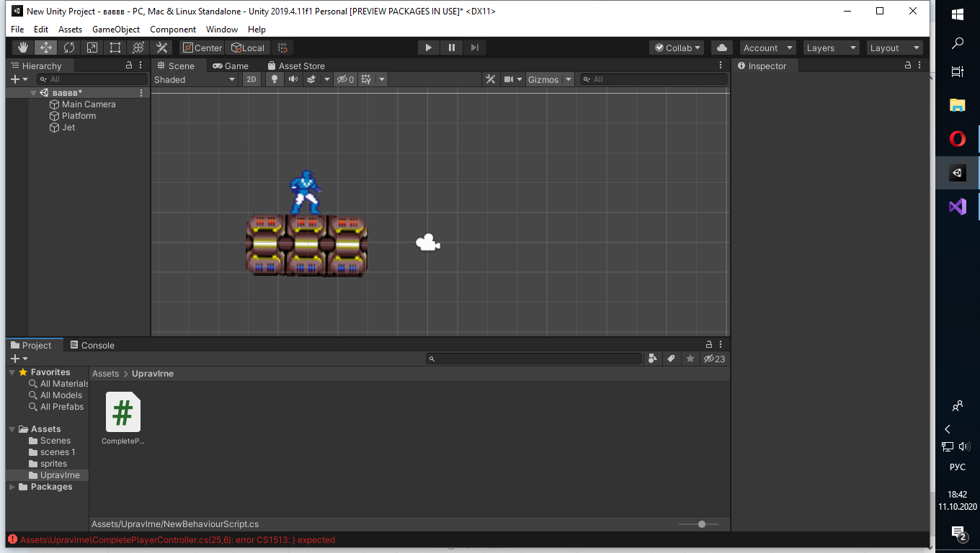Viewport: 980px width, 553px height.
Task: Click the CS1513 error message in status bar
Action: pos(177,539)
